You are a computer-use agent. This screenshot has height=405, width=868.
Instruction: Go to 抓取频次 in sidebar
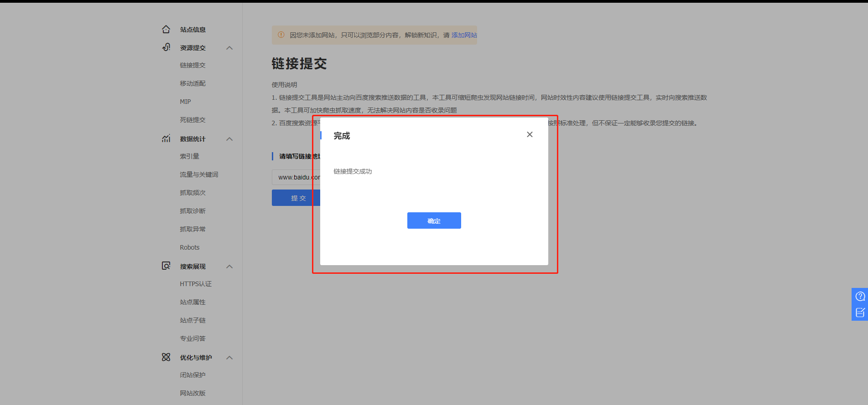pos(192,193)
